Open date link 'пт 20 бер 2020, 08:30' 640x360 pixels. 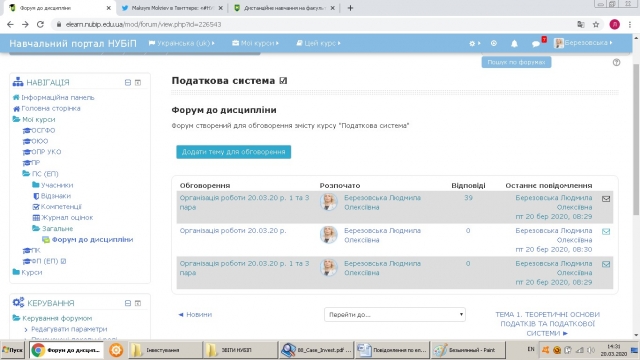point(553,249)
